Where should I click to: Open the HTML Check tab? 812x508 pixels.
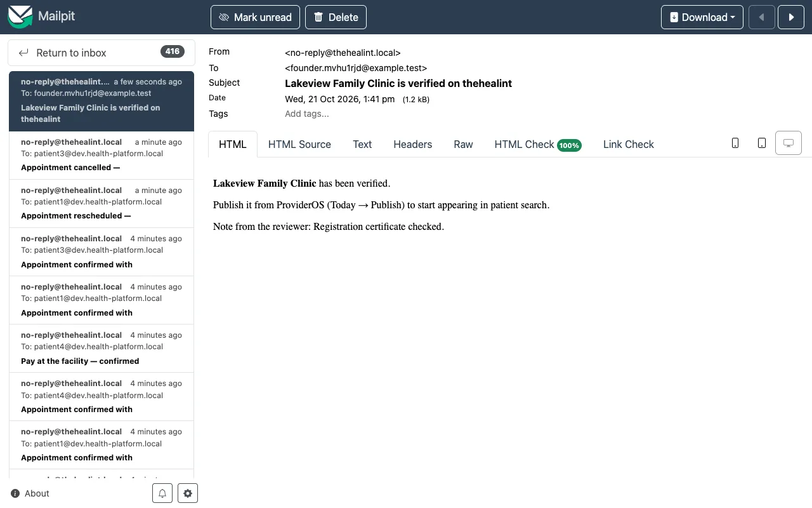(x=537, y=144)
